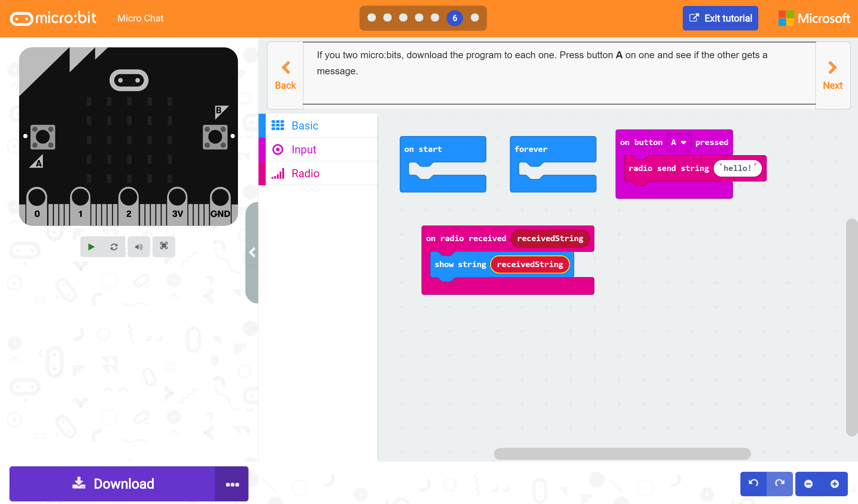The image size is (858, 504).
Task: Zoom out of the block workspace
Action: 809,484
